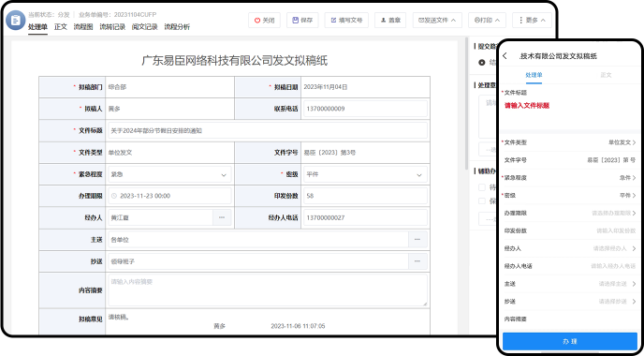Click the printer icon on 打印
This screenshot has width=644, height=356.
[x=476, y=21]
